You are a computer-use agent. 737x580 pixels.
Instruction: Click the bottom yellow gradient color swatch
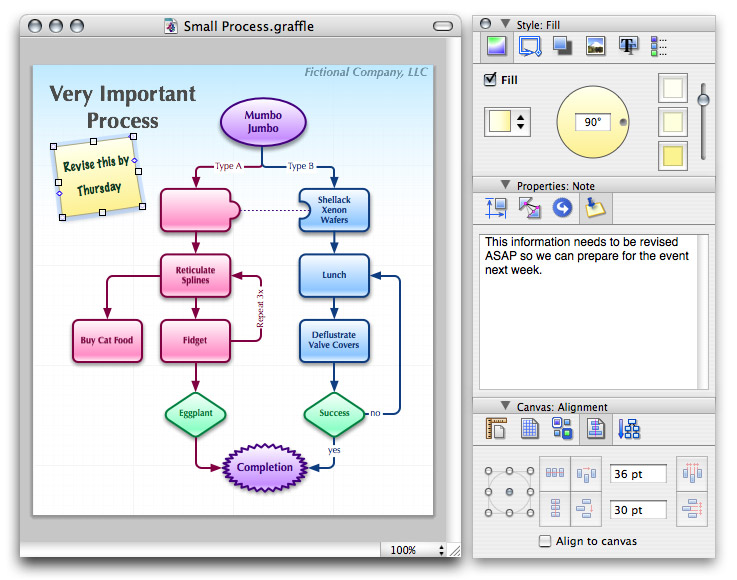click(673, 156)
